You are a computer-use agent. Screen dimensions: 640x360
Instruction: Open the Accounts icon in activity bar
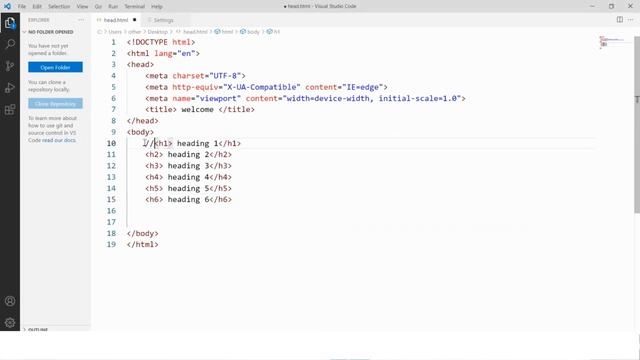coord(10,301)
